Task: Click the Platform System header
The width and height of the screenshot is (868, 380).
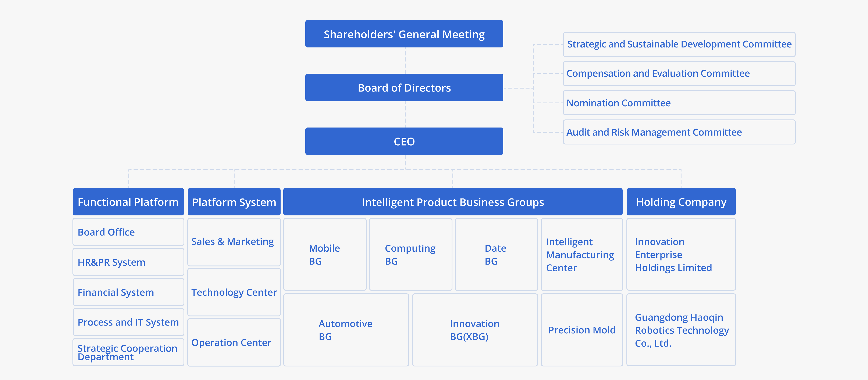Action: [x=234, y=202]
